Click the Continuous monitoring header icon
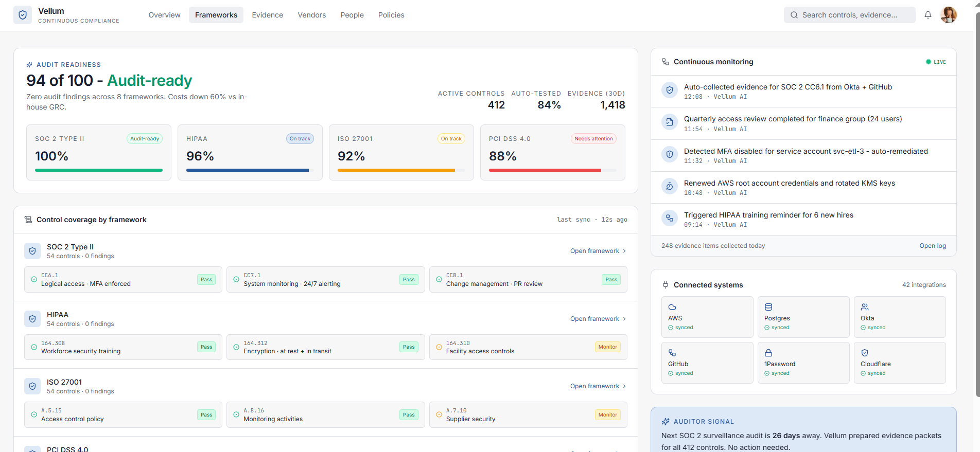The image size is (980, 452). tap(666, 62)
